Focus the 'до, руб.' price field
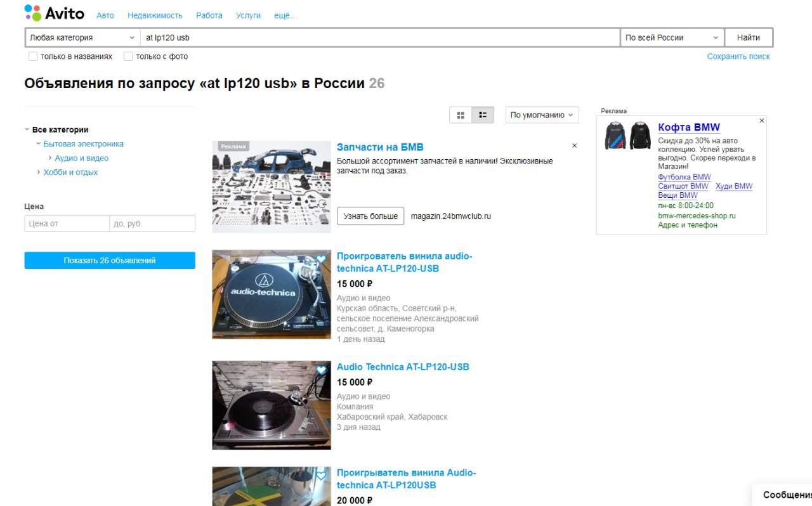Image resolution: width=812 pixels, height=506 pixels. 152,223
